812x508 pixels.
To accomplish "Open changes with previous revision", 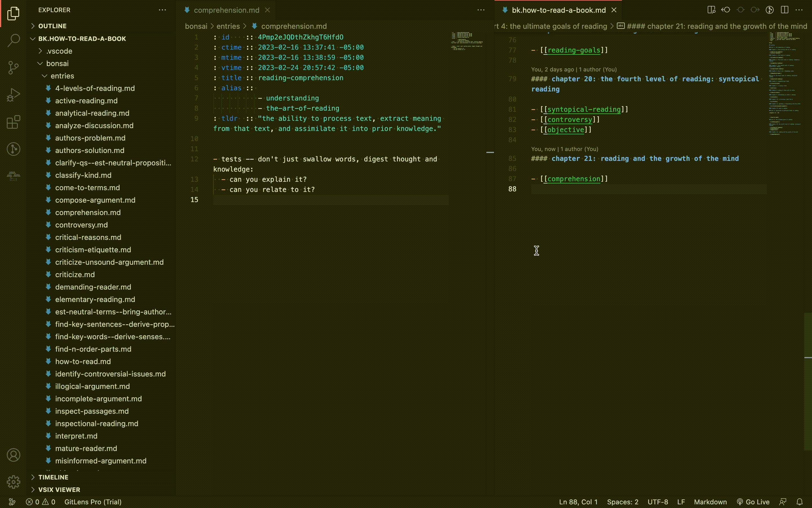I will tap(726, 10).
